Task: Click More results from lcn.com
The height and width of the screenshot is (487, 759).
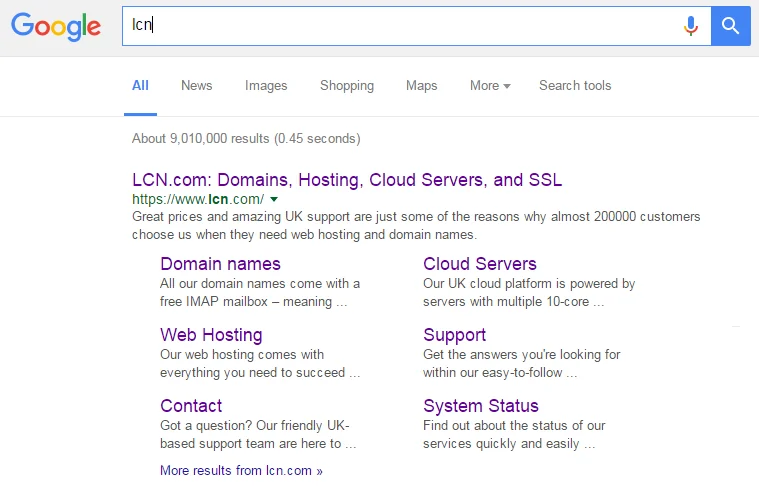Action: [x=241, y=471]
